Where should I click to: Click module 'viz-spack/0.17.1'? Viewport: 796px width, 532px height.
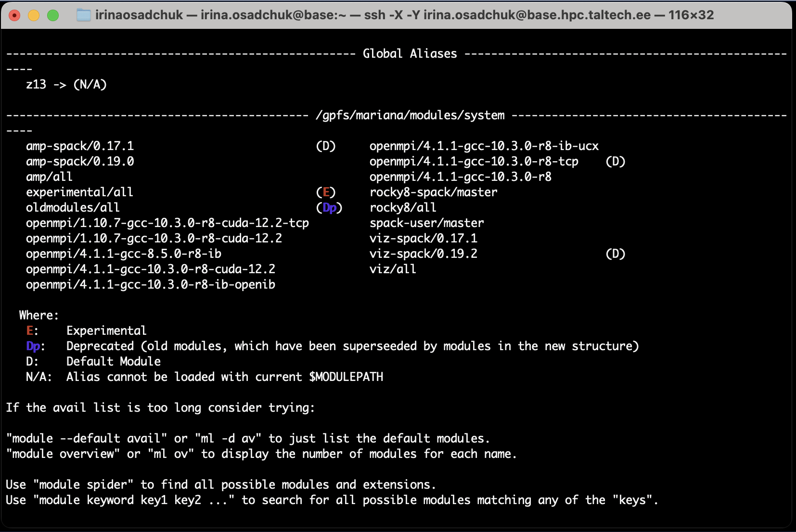coord(424,239)
